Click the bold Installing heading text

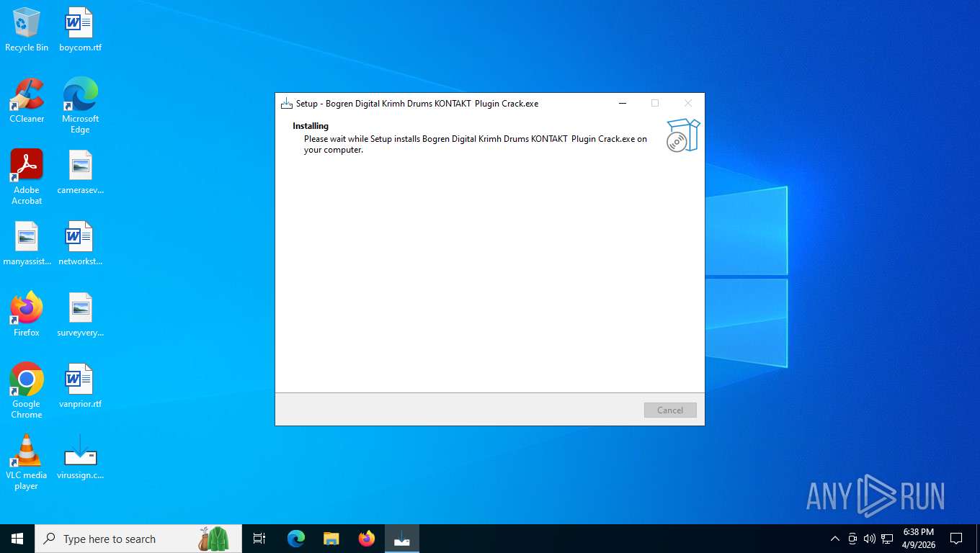tap(311, 126)
